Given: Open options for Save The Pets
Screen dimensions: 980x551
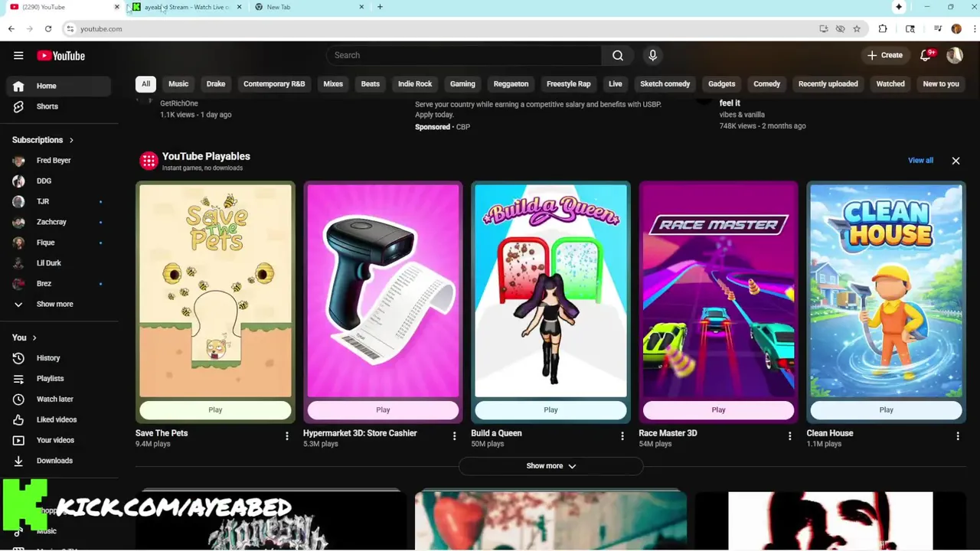Looking at the screenshot, I should pyautogui.click(x=287, y=436).
